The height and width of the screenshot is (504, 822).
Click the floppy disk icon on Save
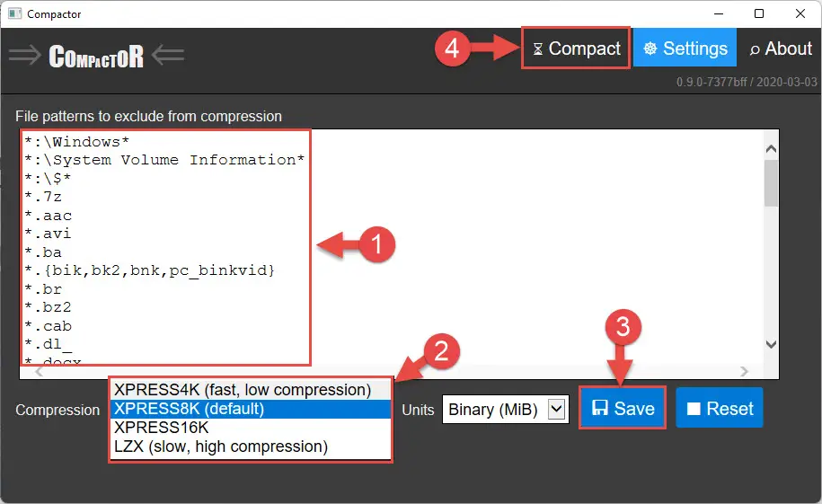point(600,408)
